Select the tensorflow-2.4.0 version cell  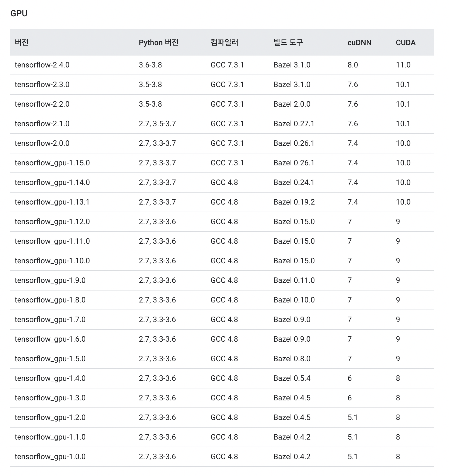click(x=42, y=65)
